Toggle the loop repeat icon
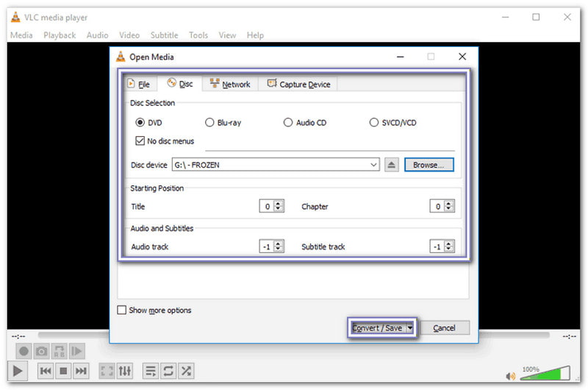The width and height of the screenshot is (588, 390). click(168, 371)
